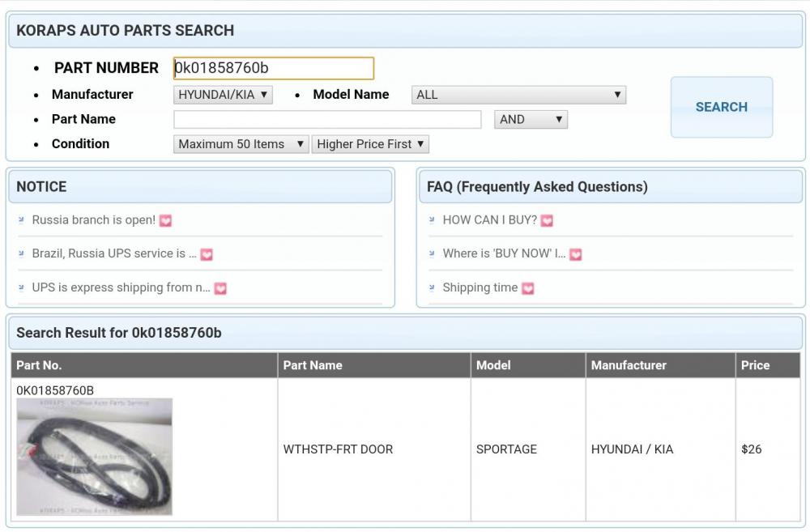Click the 'Part Name' column header
This screenshot has width=810, height=532.
point(313,365)
